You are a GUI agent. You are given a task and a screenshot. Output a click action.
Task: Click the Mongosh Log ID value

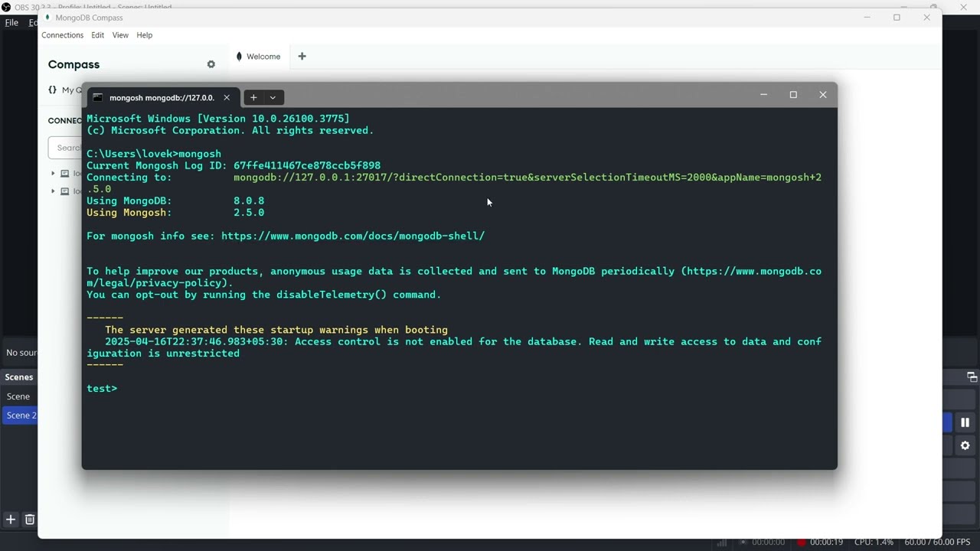pyautogui.click(x=307, y=165)
